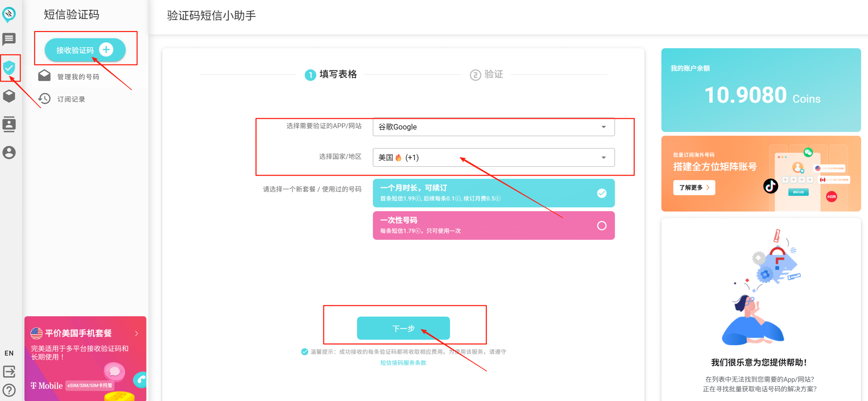This screenshot has height=401, width=868.
Task: Select the one-time number option
Action: (494, 225)
